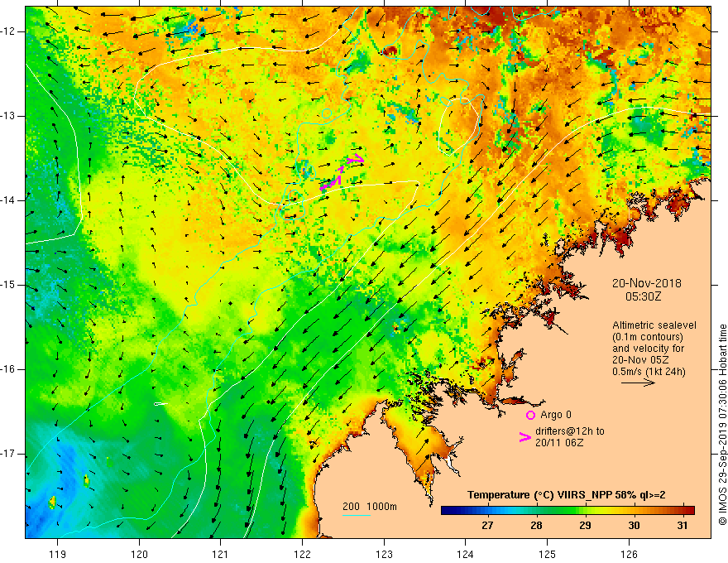Click the longitude axis label 125
This screenshot has width=728, height=563.
548,555
